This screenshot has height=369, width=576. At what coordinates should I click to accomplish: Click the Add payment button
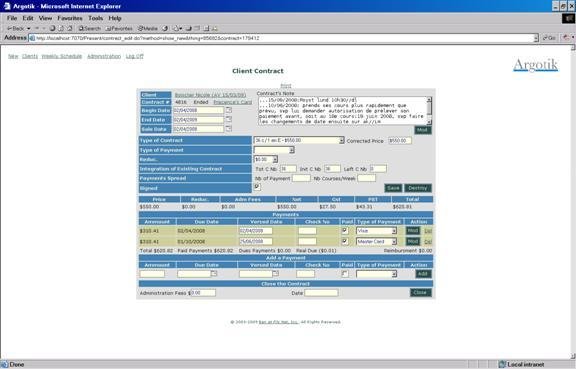click(x=423, y=274)
